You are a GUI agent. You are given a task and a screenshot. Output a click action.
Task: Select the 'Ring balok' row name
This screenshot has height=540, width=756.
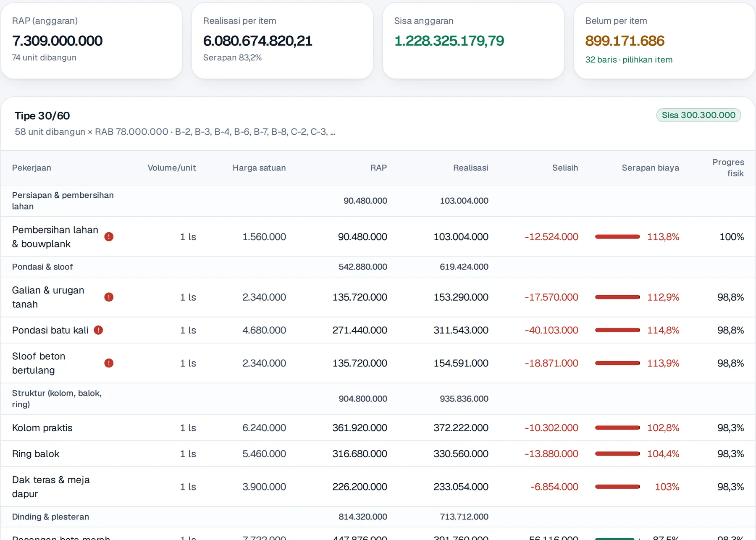(36, 454)
